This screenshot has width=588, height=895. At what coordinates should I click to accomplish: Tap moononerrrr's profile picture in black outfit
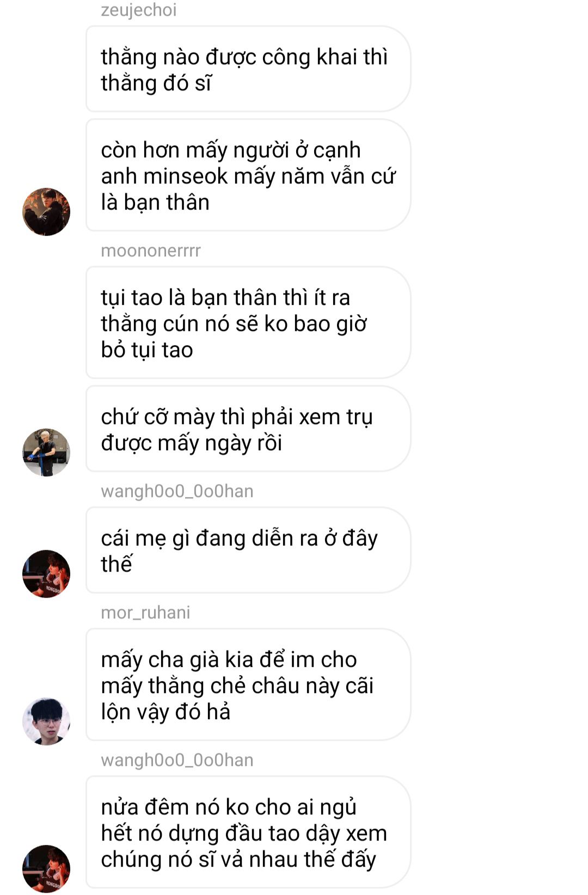(46, 452)
